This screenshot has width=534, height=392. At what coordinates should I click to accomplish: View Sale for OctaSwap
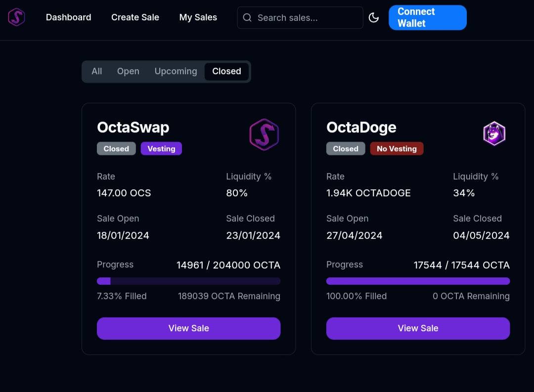click(189, 328)
